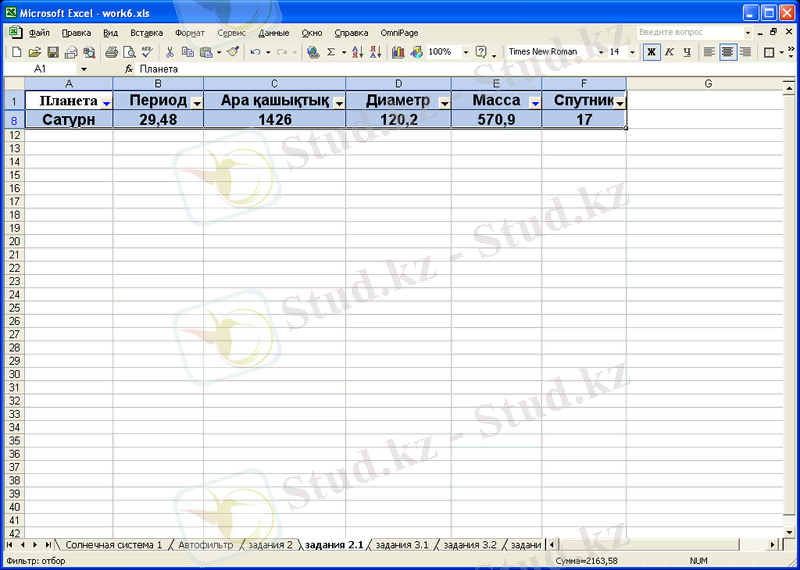
Task: Open the Планета filter dropdown
Action: (106, 104)
